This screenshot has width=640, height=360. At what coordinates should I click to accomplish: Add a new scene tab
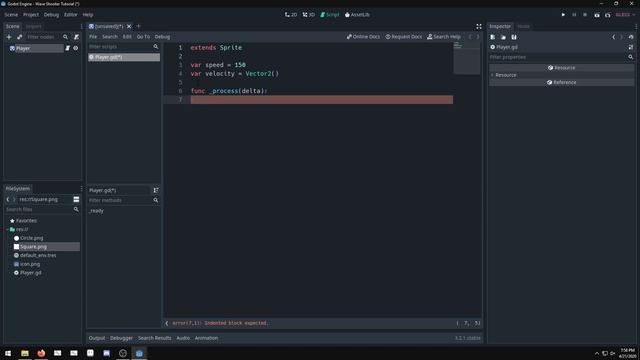tap(138, 26)
